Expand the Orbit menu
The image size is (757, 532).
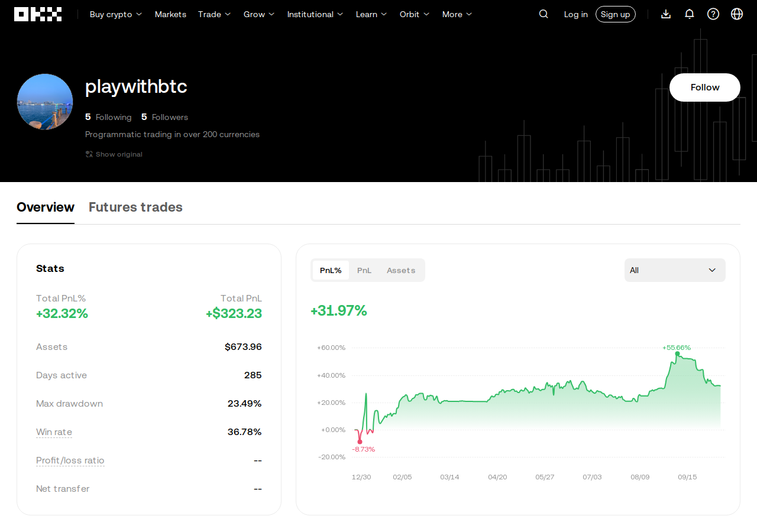coord(415,14)
